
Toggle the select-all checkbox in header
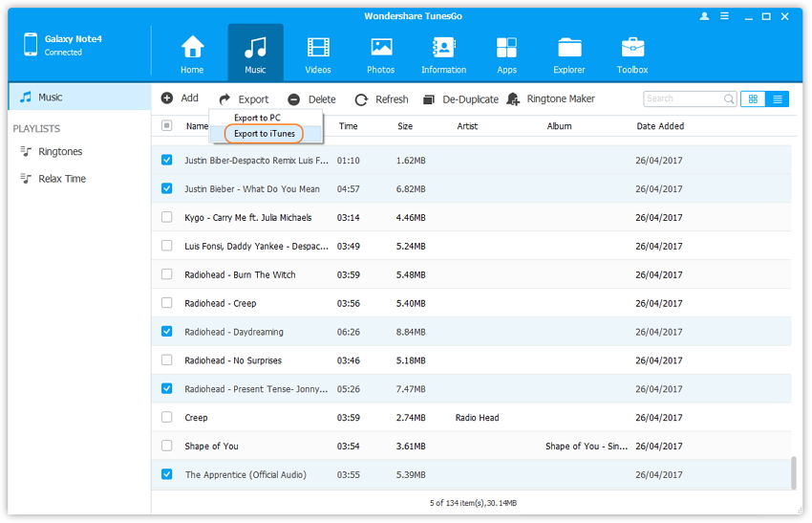(167, 126)
